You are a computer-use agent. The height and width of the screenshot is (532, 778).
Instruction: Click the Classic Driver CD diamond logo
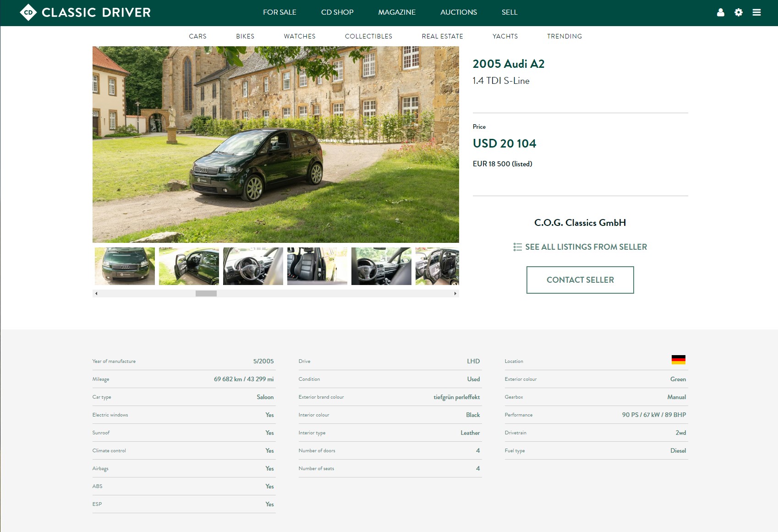pyautogui.click(x=28, y=12)
